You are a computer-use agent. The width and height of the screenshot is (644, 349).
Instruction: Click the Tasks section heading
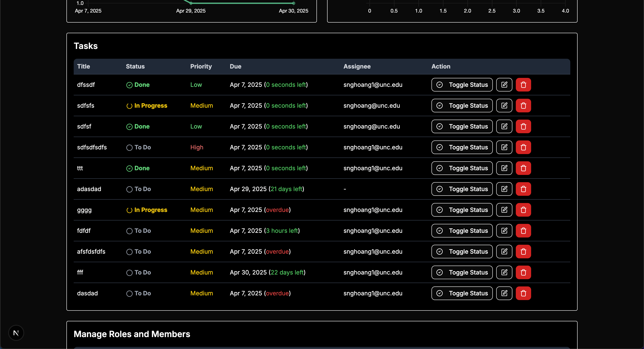[86, 46]
